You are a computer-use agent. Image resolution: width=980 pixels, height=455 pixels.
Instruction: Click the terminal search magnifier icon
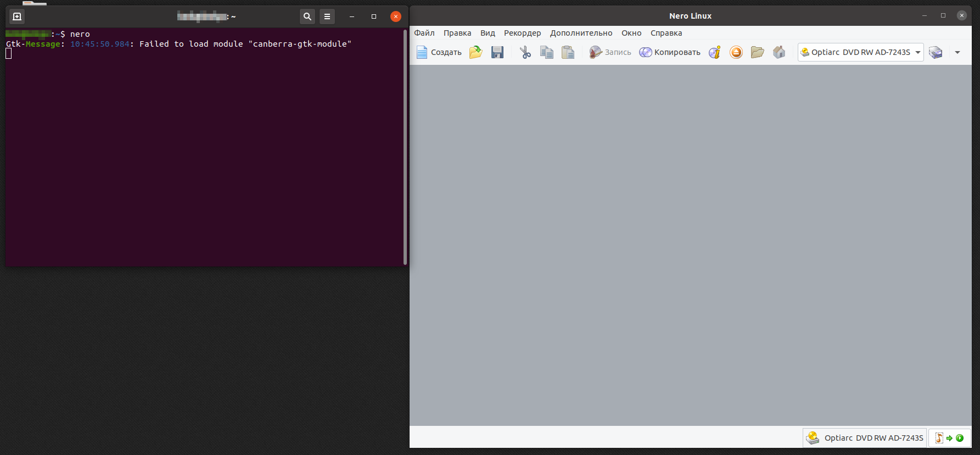point(307,16)
